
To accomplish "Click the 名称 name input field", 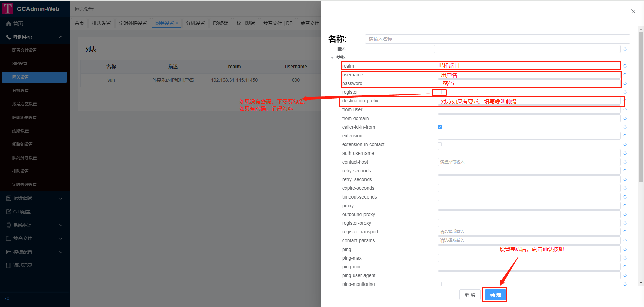I will tap(497, 39).
